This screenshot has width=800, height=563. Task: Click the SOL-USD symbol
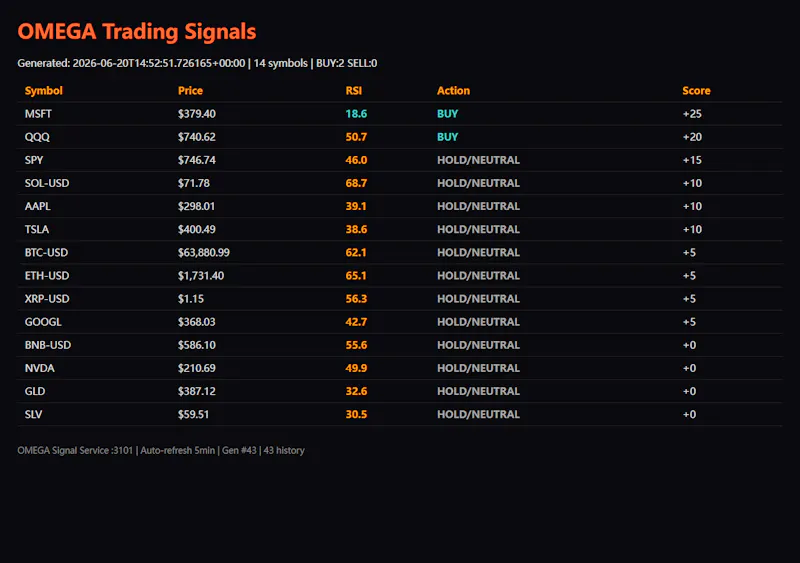[x=47, y=183]
